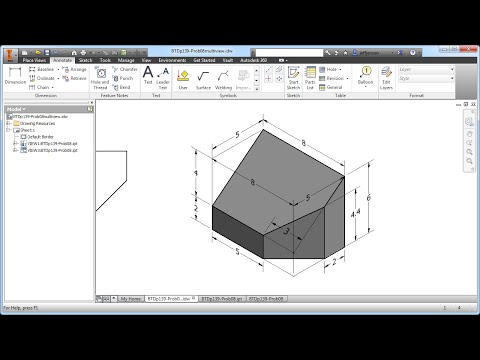
Task: Expand the VIEW1 node in browser
Action: (15, 143)
